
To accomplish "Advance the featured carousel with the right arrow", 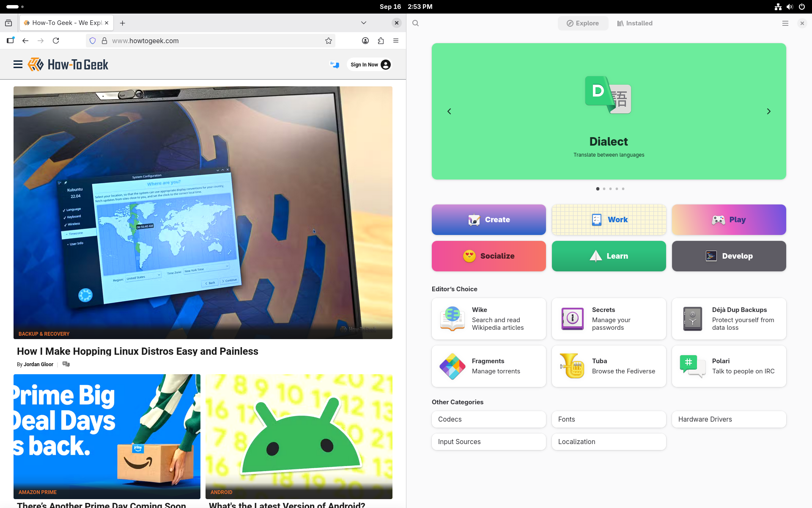I will [x=768, y=111].
